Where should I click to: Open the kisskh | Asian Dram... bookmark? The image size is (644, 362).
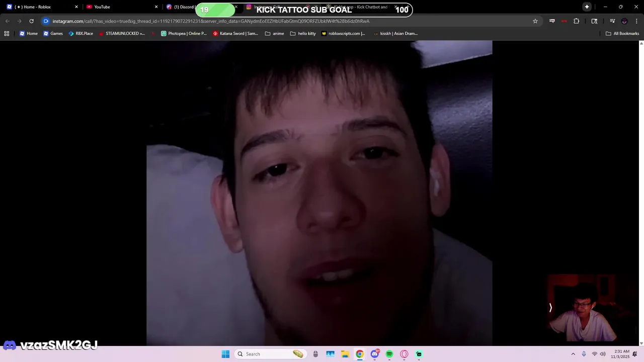click(x=395, y=34)
